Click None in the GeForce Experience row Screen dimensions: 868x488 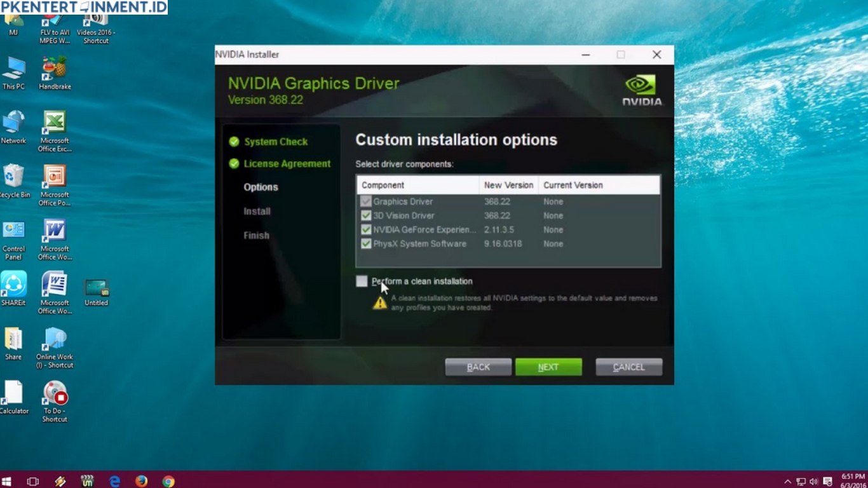tap(553, 229)
